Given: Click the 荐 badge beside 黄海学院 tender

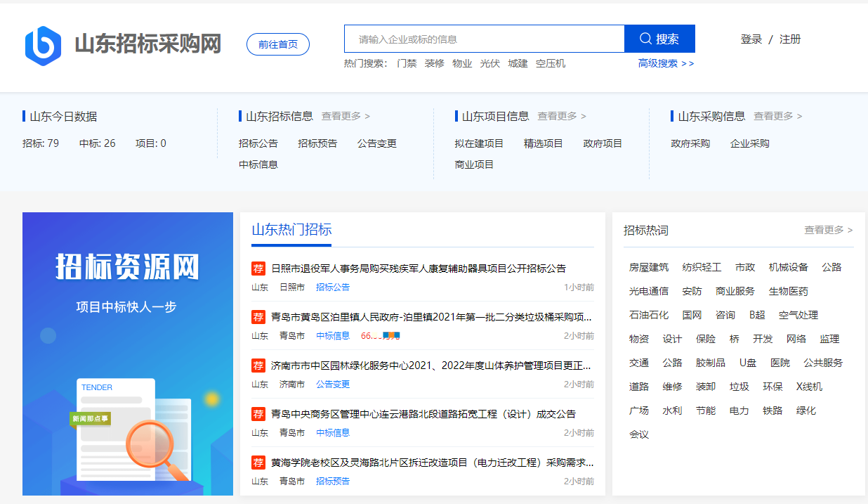Looking at the screenshot, I should [x=258, y=463].
